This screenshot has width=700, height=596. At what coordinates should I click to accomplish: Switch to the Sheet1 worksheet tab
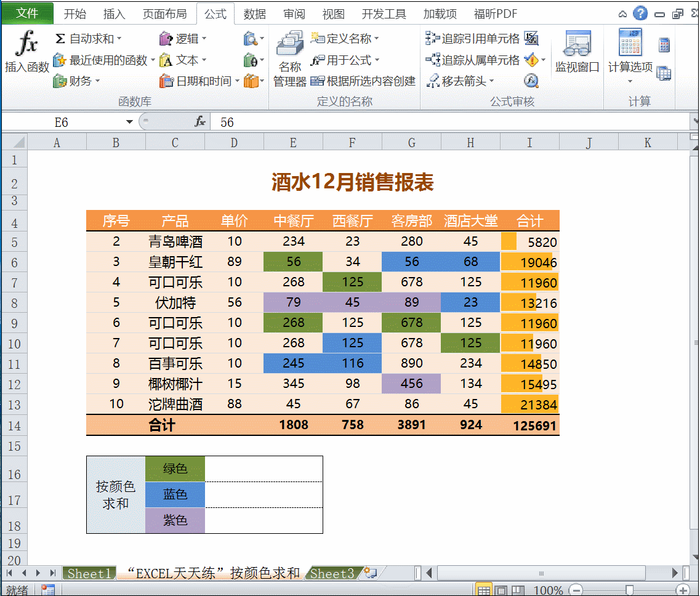click(x=89, y=573)
